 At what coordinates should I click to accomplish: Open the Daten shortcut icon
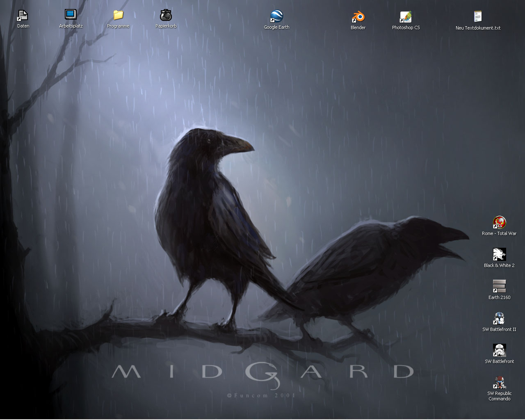pyautogui.click(x=23, y=16)
